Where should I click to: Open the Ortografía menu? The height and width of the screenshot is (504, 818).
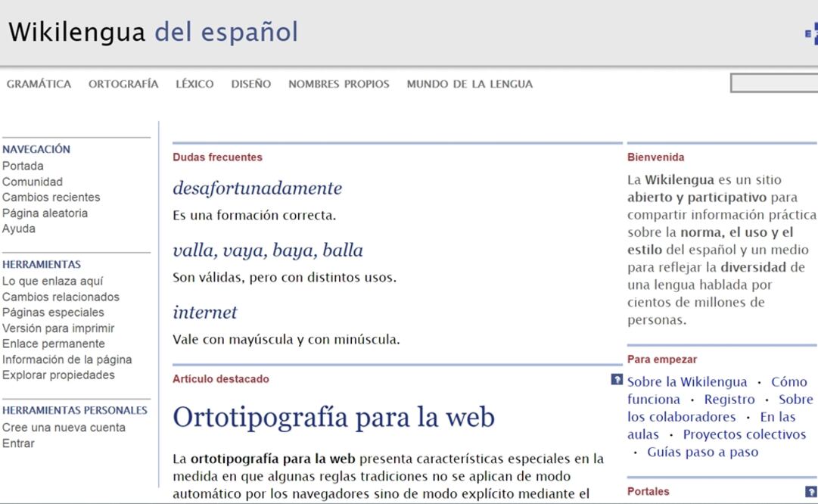123,84
